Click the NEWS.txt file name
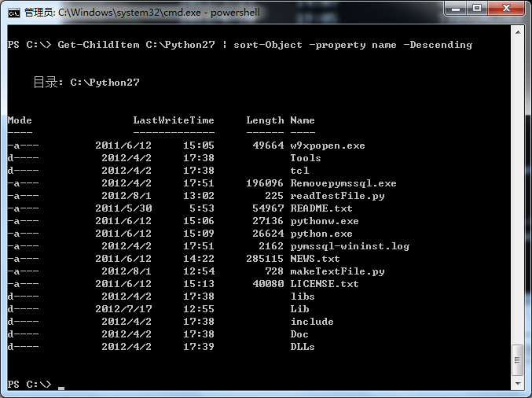Image resolution: width=532 pixels, height=398 pixels. coord(315,259)
